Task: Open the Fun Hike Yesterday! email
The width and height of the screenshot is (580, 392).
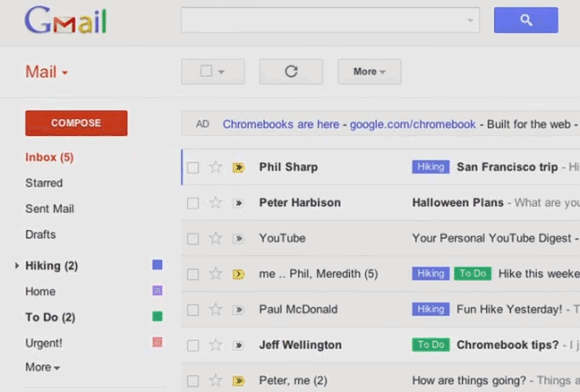Action: point(509,309)
